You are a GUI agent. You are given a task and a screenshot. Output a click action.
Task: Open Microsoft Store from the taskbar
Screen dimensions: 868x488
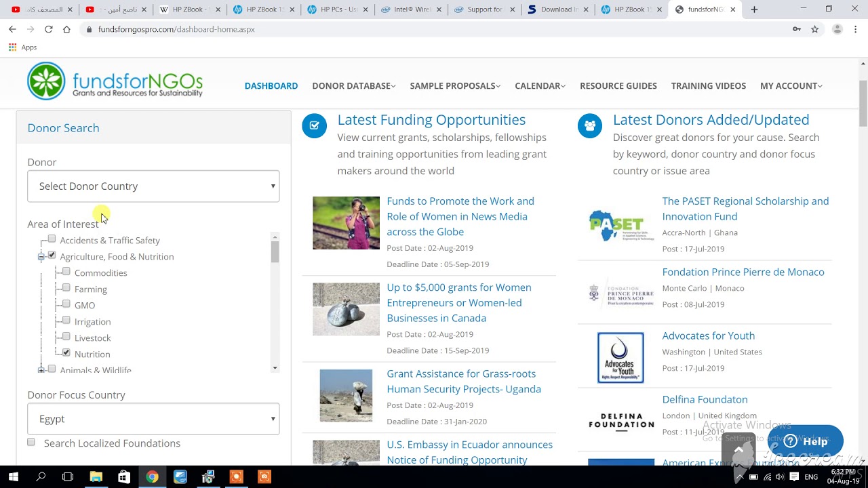(x=123, y=477)
